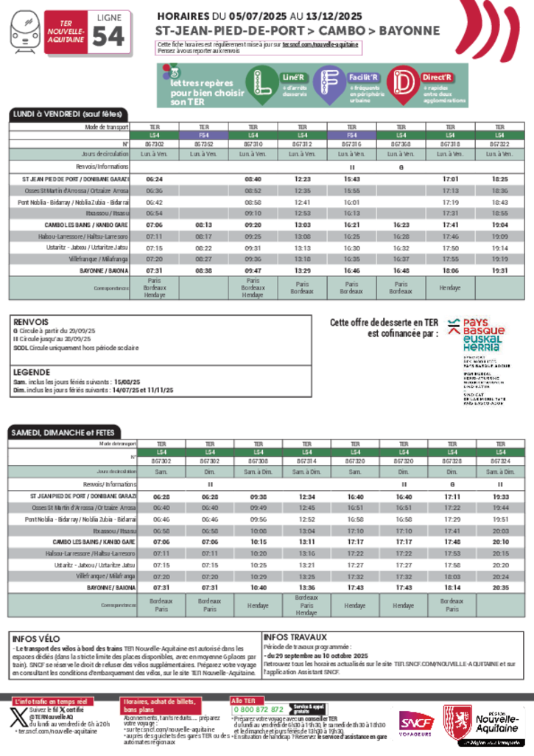534x756 pixels.
Task: Click the first purple FS4 cell in weekday table
Action: (204, 136)
